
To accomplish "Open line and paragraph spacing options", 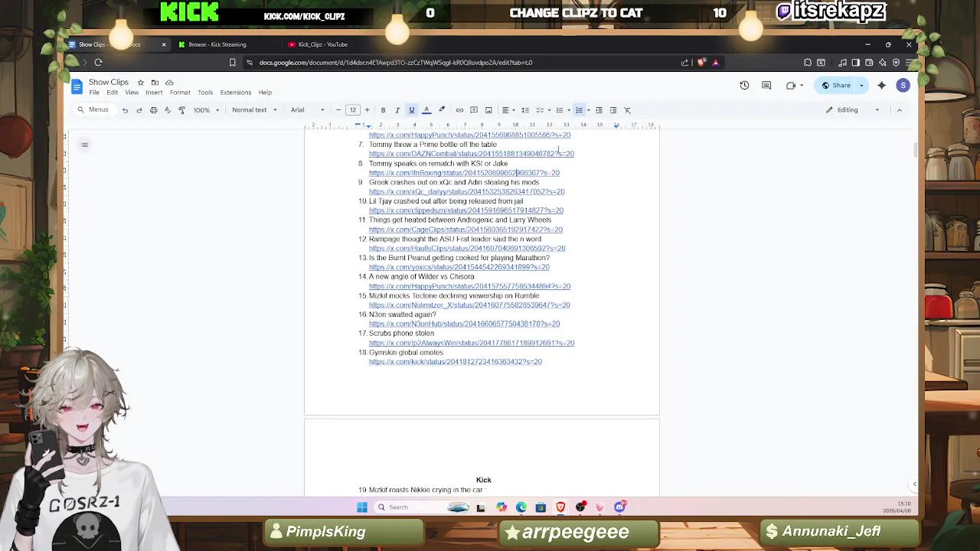I will [525, 110].
